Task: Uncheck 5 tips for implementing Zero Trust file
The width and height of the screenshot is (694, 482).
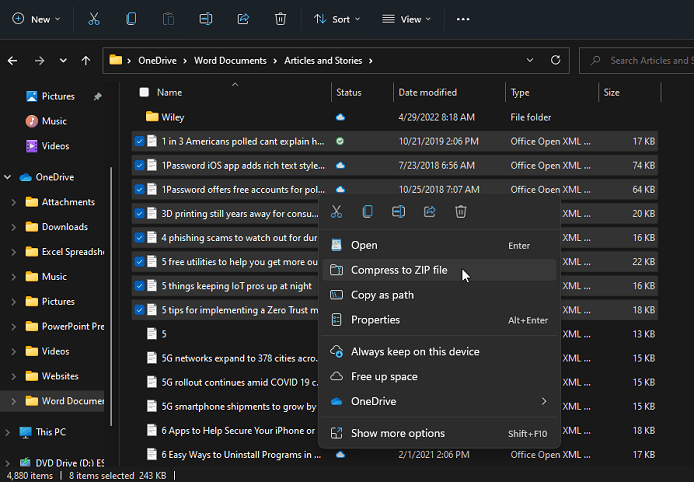Action: 139,310
